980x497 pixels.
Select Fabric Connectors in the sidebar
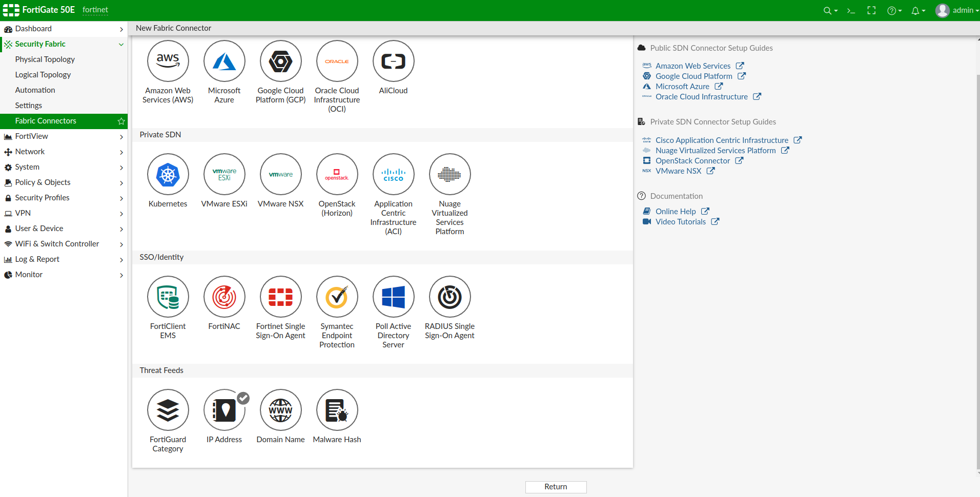pyautogui.click(x=64, y=121)
